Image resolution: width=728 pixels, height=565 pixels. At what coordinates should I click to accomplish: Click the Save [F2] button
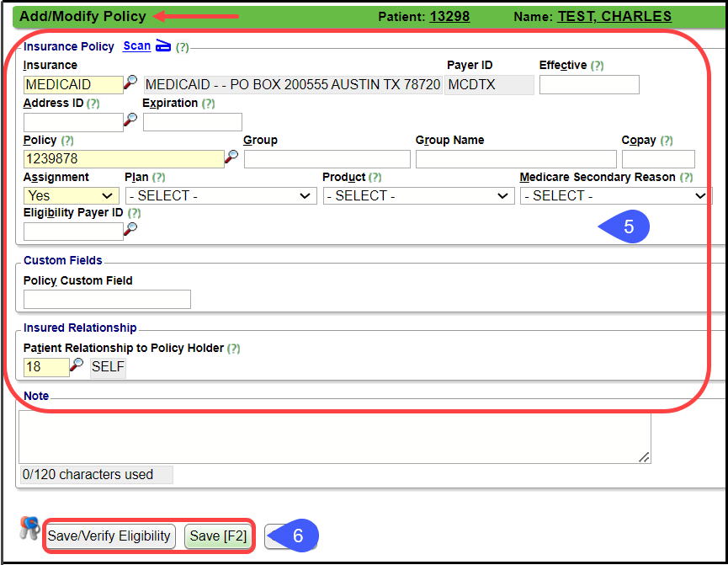[x=218, y=536]
